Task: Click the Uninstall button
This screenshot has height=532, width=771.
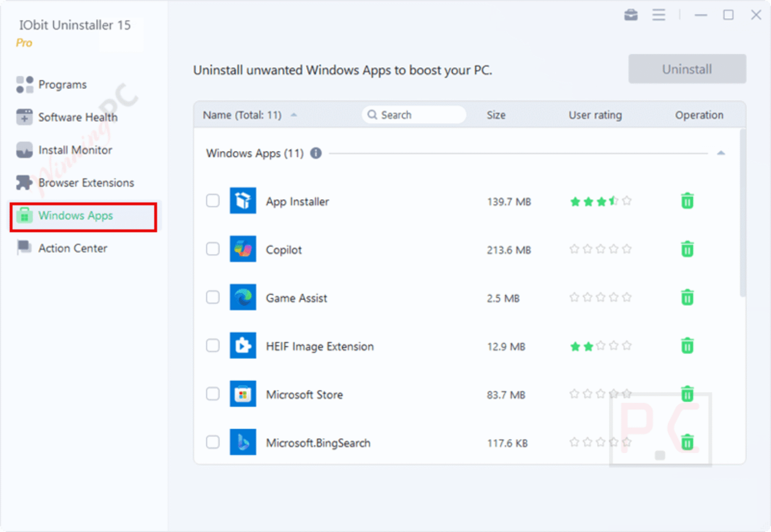Action: 687,69
